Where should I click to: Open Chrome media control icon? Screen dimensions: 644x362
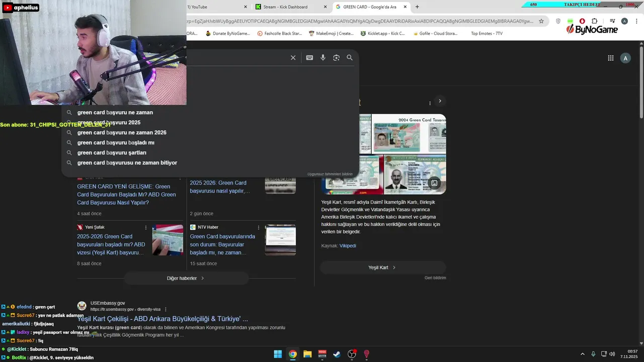(612, 21)
